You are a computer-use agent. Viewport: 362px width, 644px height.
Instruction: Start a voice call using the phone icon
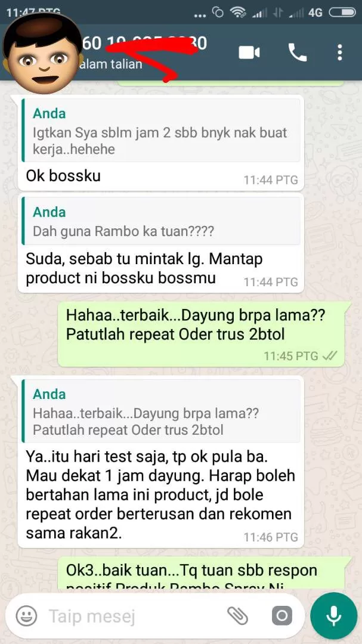(298, 52)
